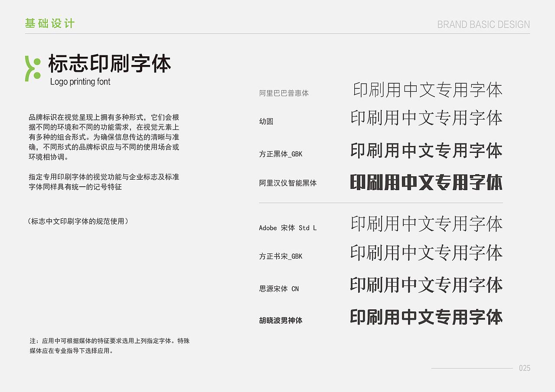Select the 标志印刷字体 title
The height and width of the screenshot is (392, 555).
pos(110,63)
